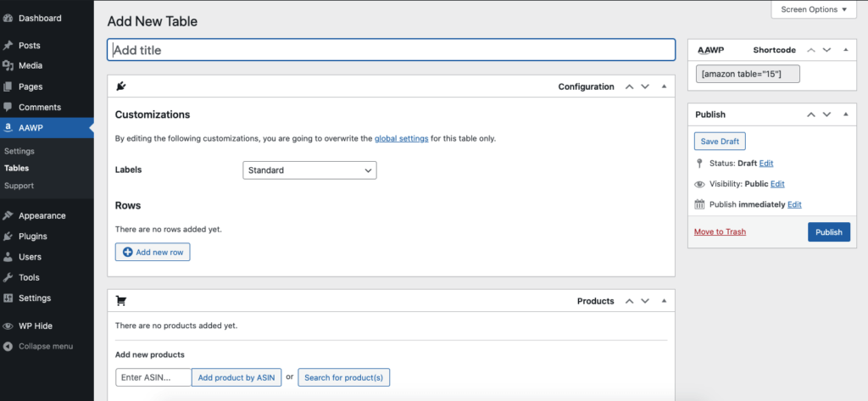Toggle the Configuration panel collapse triangle

(x=665, y=86)
